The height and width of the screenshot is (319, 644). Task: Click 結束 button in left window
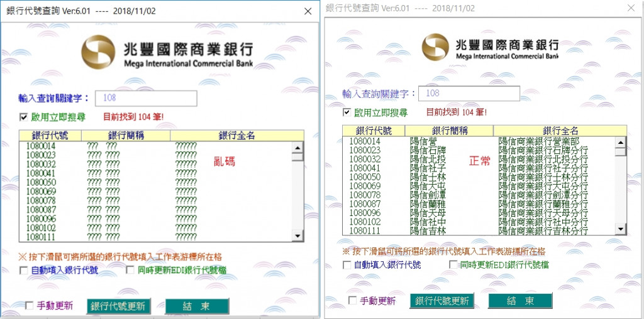pyautogui.click(x=197, y=306)
